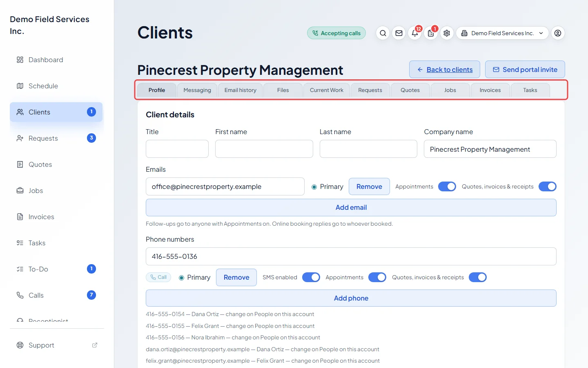Click the Support external link icon
This screenshot has height=368, width=588.
(x=95, y=345)
